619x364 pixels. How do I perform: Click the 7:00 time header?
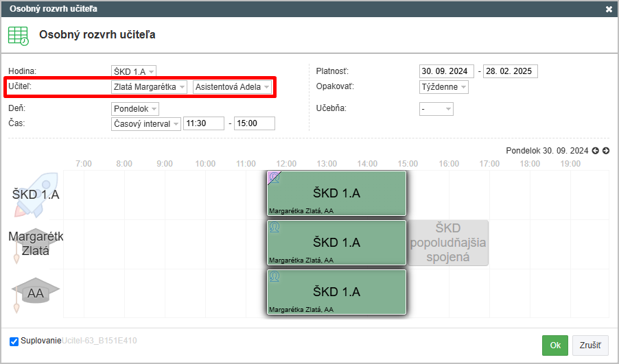tap(84, 164)
